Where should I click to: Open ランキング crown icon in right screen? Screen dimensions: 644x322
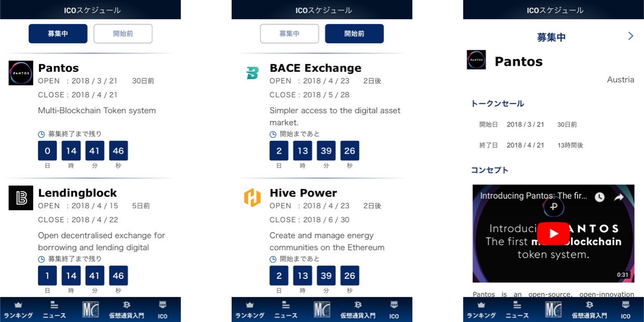pyautogui.click(x=481, y=305)
